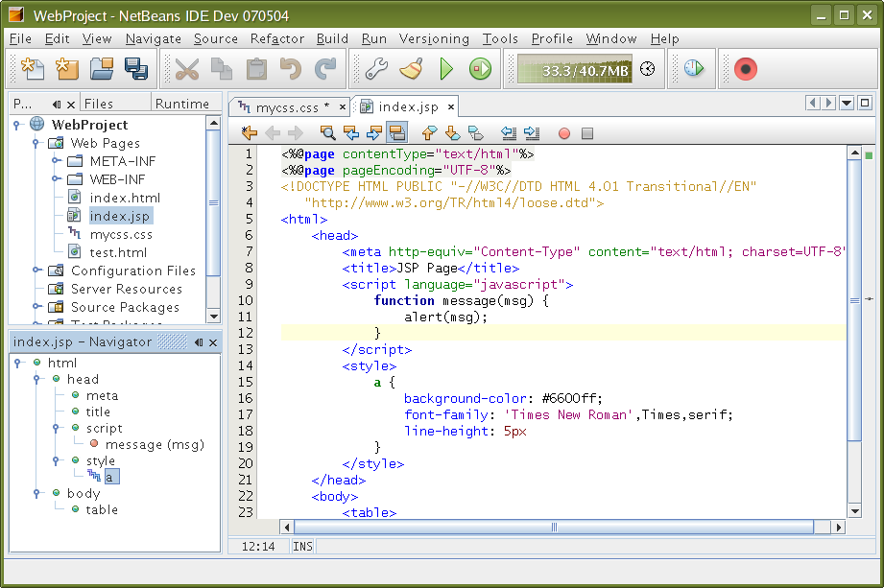884x588 pixels.
Task: Click the Find Previous Occurrence icon
Action: 350,133
